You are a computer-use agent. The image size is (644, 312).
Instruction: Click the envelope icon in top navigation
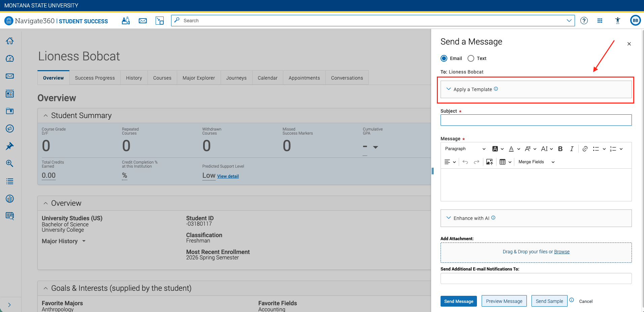click(143, 21)
